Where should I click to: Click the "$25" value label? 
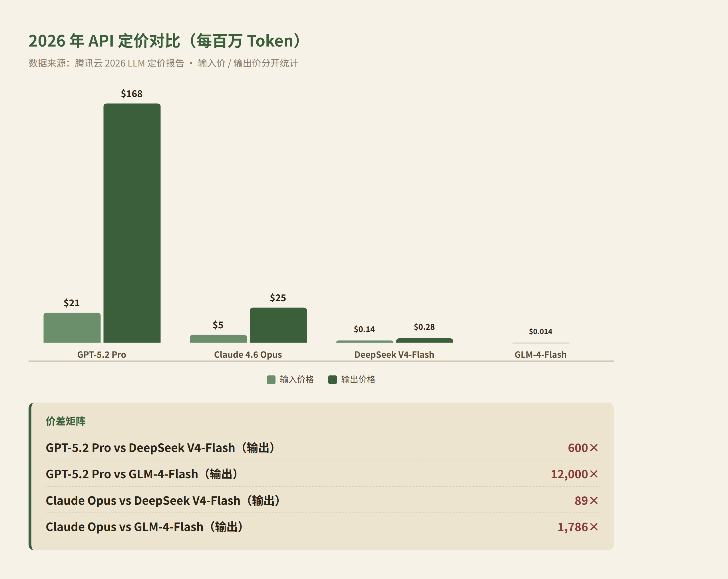278,298
